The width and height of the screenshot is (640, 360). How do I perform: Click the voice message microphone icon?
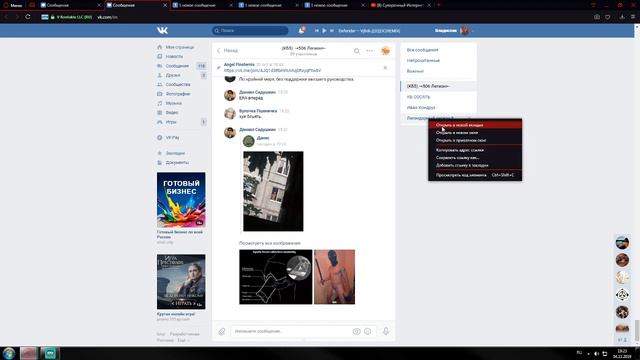tap(386, 331)
